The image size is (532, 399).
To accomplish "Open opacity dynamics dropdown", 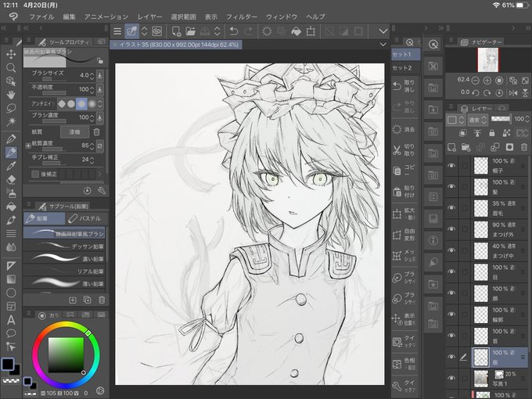I will point(100,89).
